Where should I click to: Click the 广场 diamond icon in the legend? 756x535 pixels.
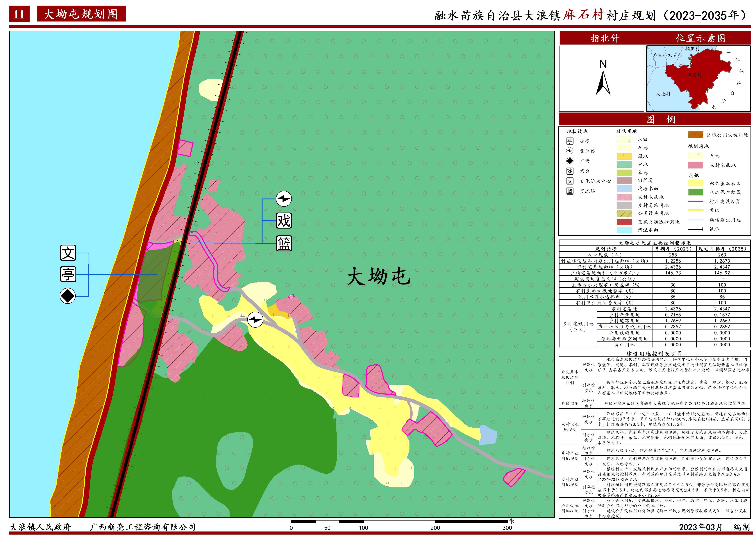click(x=570, y=161)
